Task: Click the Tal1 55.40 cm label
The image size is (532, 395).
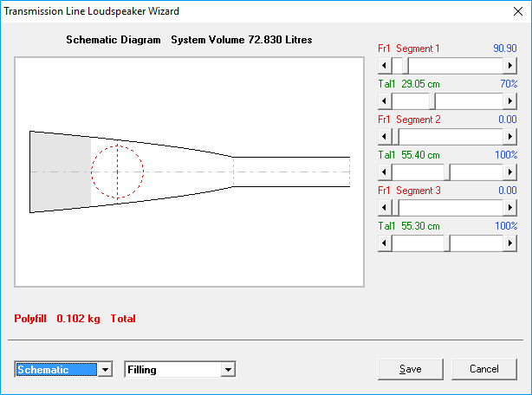Action: point(409,155)
